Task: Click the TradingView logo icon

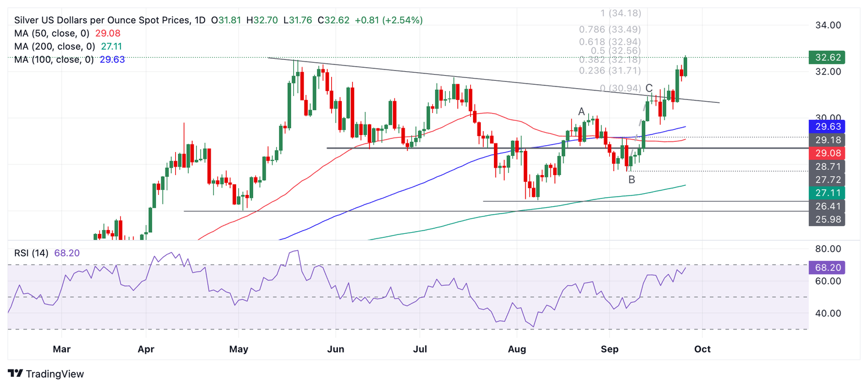Action: [x=15, y=374]
